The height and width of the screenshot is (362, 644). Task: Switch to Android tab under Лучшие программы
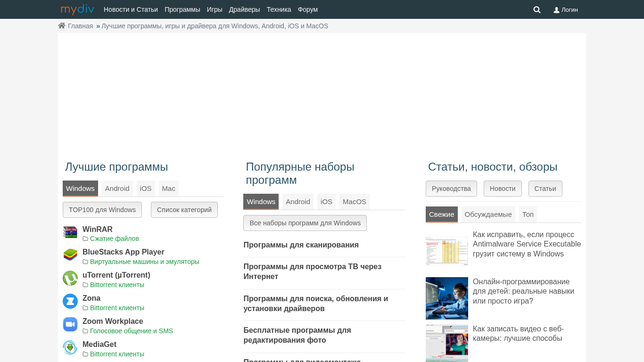(117, 189)
